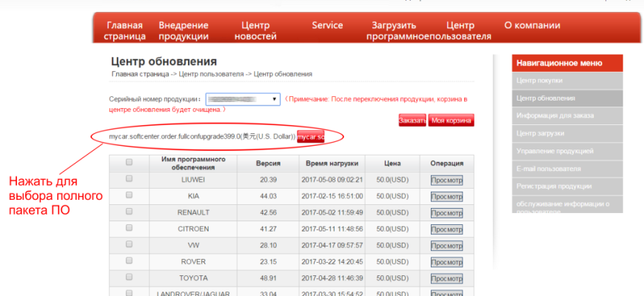This screenshot has height=296, width=644.
Task: Select the TOYOTA software checkbox
Action: (130, 277)
